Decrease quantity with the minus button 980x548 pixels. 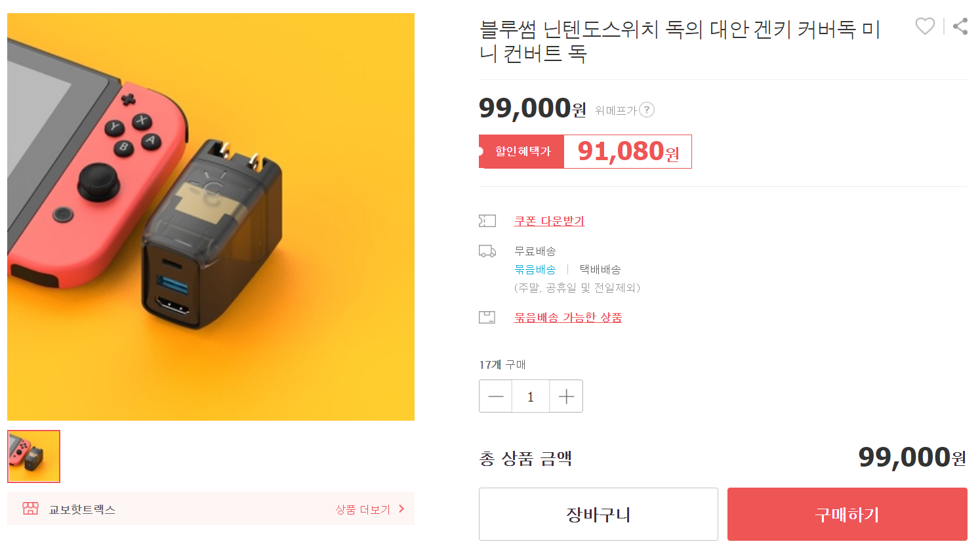point(496,396)
